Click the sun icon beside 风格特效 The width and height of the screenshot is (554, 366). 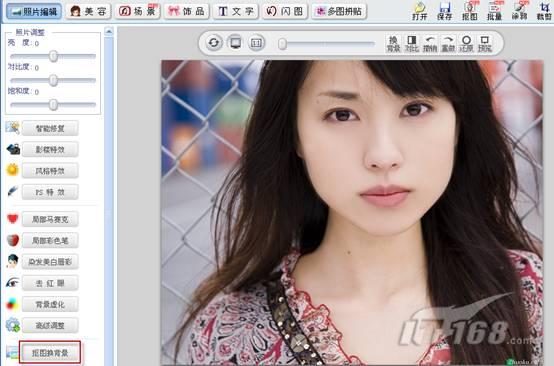13,170
